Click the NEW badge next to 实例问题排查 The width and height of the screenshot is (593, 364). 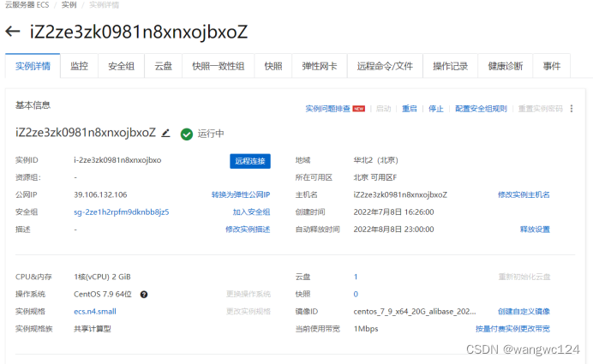pyautogui.click(x=358, y=109)
